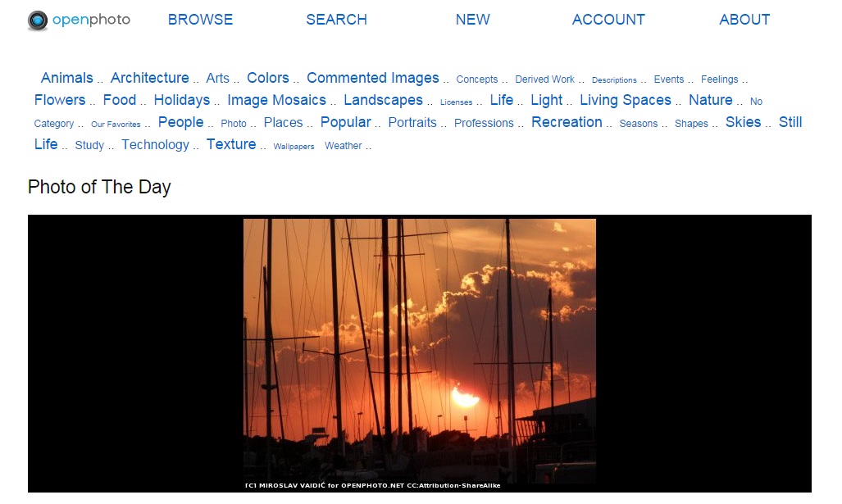The height and width of the screenshot is (504, 842).
Task: Open the ACCOUNT page
Action: [608, 20]
